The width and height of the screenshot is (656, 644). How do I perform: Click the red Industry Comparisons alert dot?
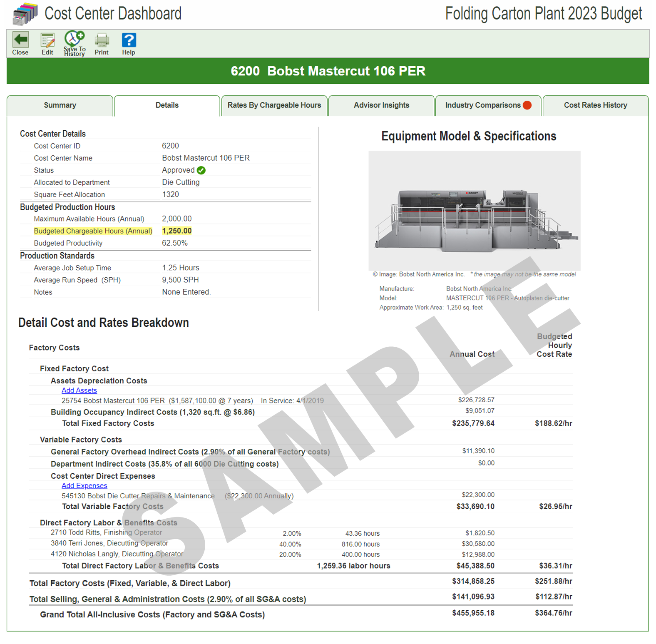pos(527,105)
